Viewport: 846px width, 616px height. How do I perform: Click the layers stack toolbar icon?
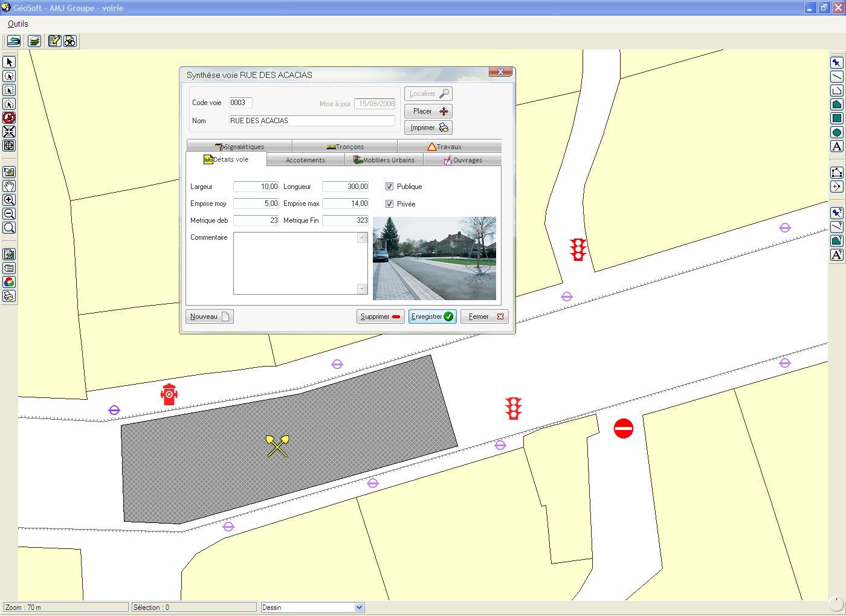point(34,41)
